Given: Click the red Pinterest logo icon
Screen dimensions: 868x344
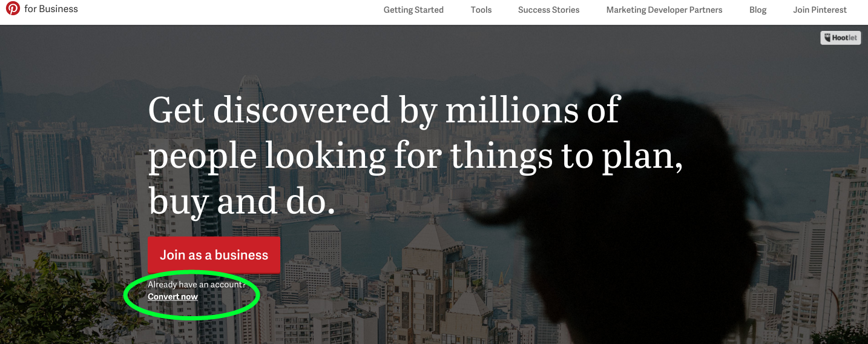Looking at the screenshot, I should click(x=13, y=8).
